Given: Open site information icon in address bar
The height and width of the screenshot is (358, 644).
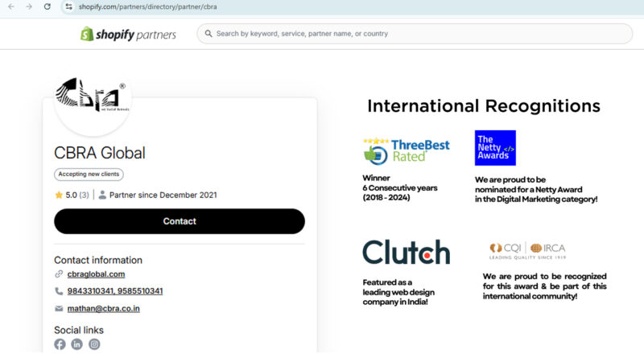Looking at the screenshot, I should point(68,6).
